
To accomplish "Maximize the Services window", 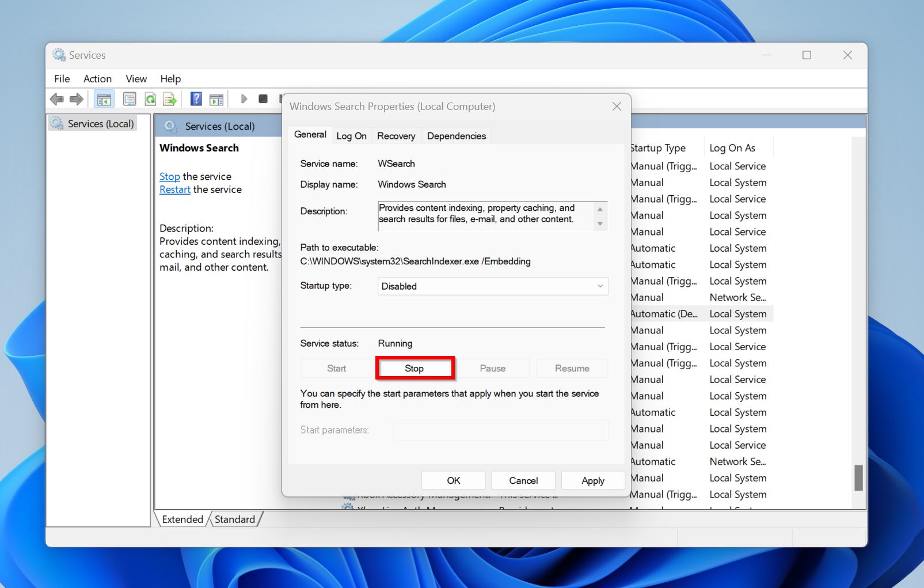I will 807,55.
